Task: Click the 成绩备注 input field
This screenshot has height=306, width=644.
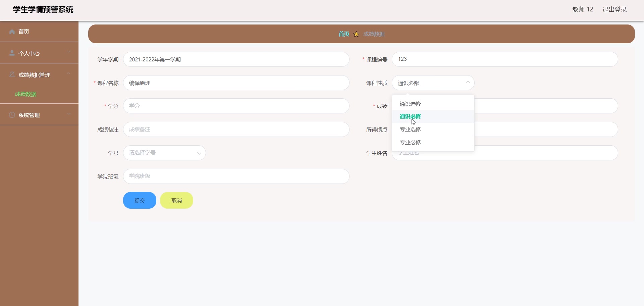Action: coord(236,130)
